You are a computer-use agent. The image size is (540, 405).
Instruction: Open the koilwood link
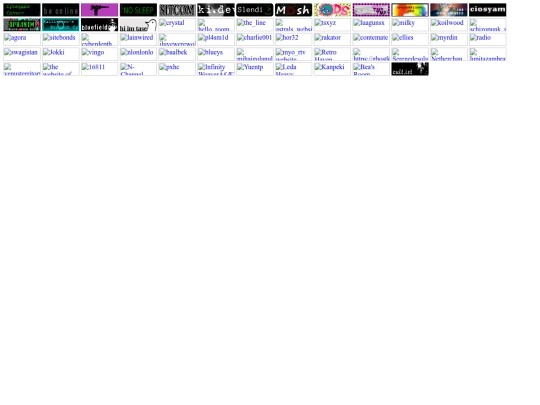[x=449, y=25]
